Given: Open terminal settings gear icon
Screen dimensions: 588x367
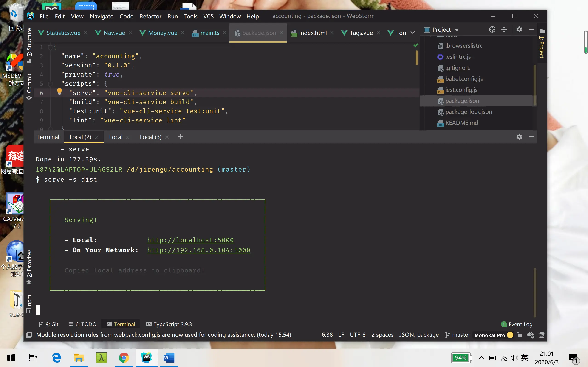Looking at the screenshot, I should 519,137.
